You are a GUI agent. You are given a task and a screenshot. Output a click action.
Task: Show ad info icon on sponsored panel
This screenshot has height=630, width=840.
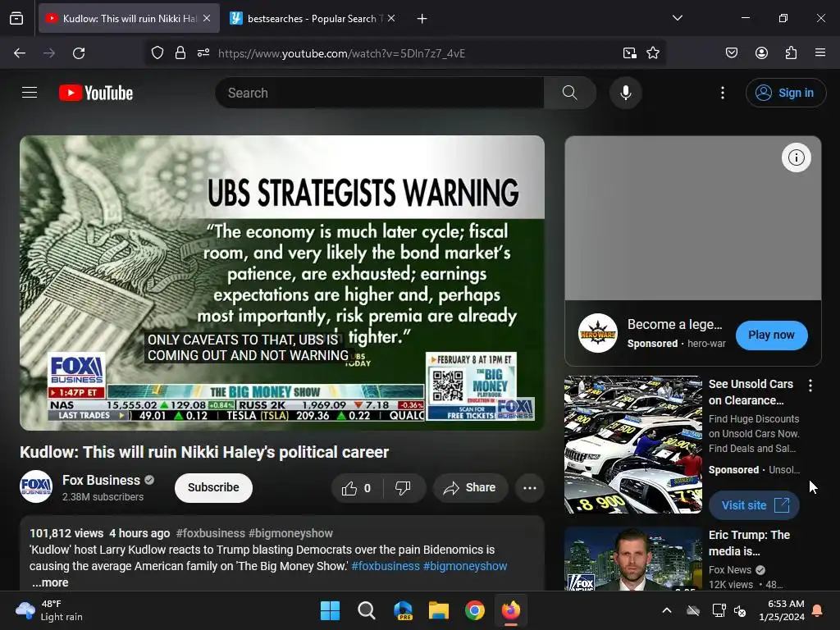click(x=796, y=157)
